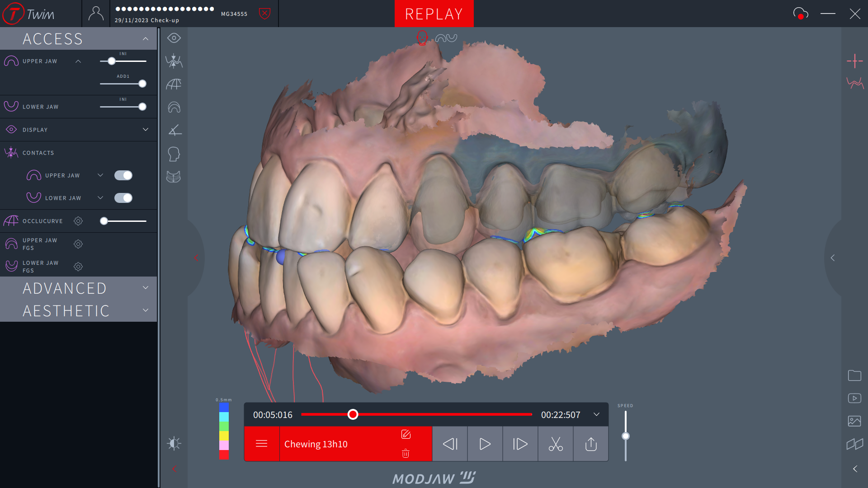Click the angle measurement tool icon

[x=175, y=131]
